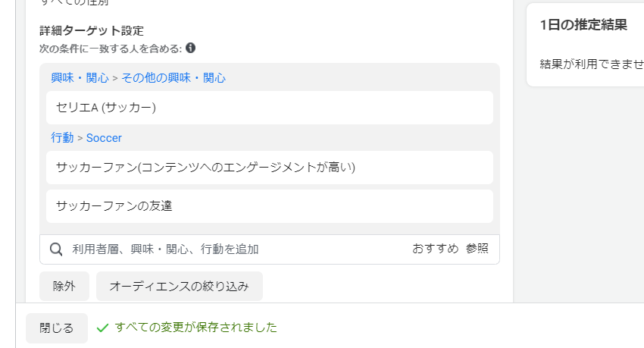Click the 詳細ターゲット設定 section heading
The image size is (644, 348).
(92, 31)
